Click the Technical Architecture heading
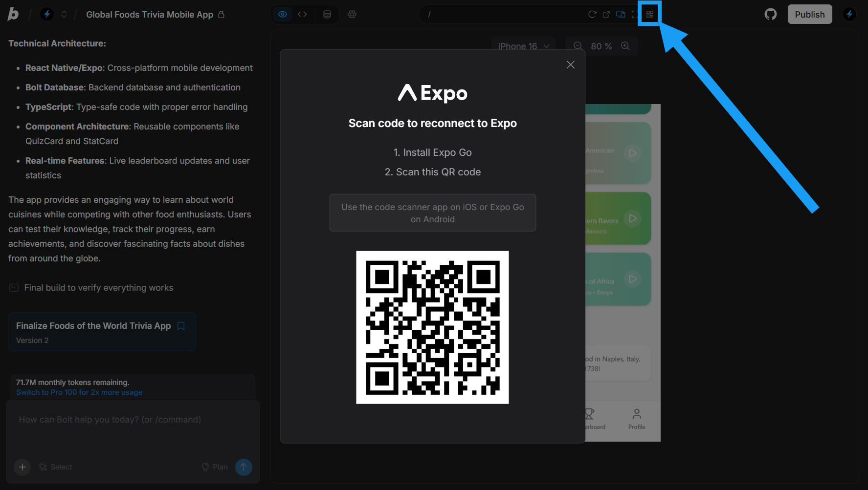868x490 pixels. tap(57, 43)
